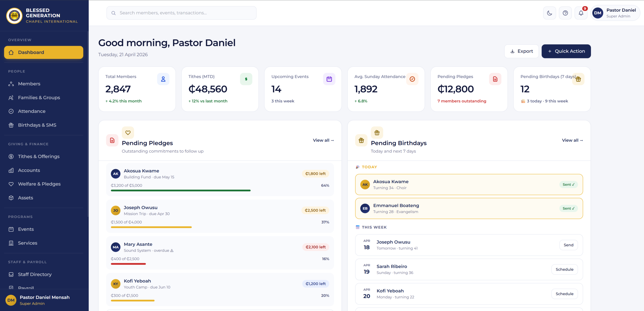Click the 7 members outstanding text
The width and height of the screenshot is (644, 311).
[x=462, y=101]
